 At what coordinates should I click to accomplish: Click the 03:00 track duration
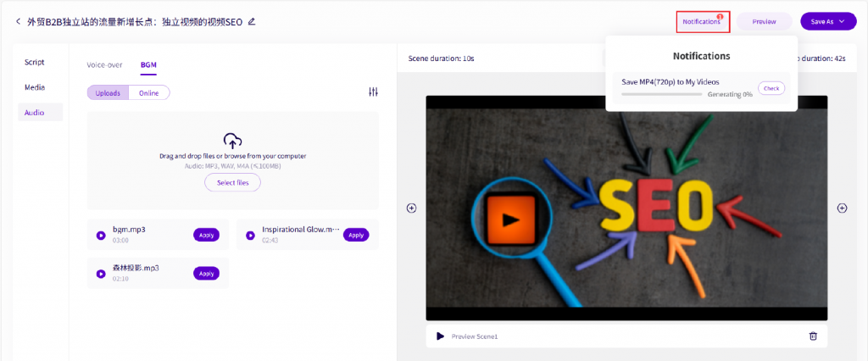[x=120, y=241]
